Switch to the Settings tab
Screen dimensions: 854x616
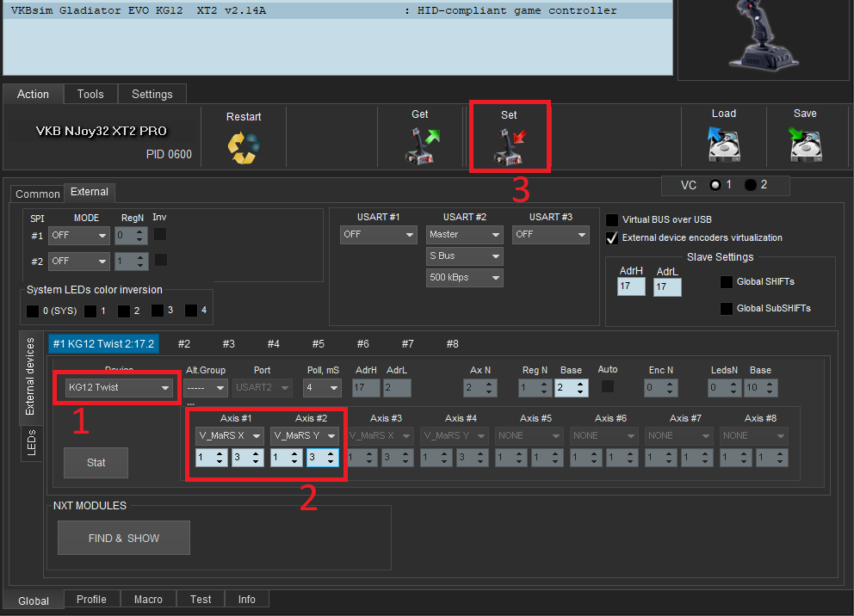pos(152,94)
